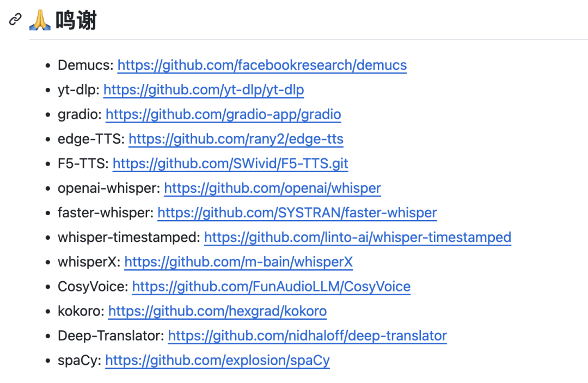
Task: Click the praying hands emoji in heading
Action: pyautogui.click(x=39, y=21)
